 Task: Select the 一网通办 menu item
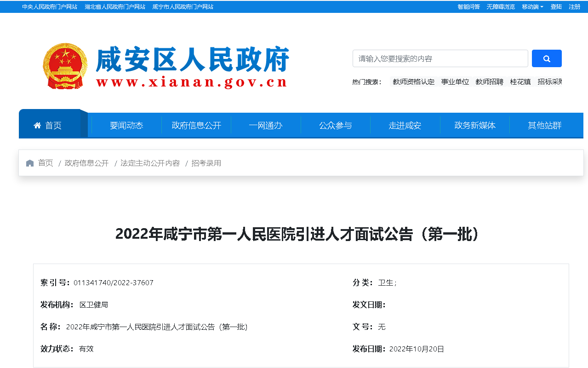tap(266, 125)
